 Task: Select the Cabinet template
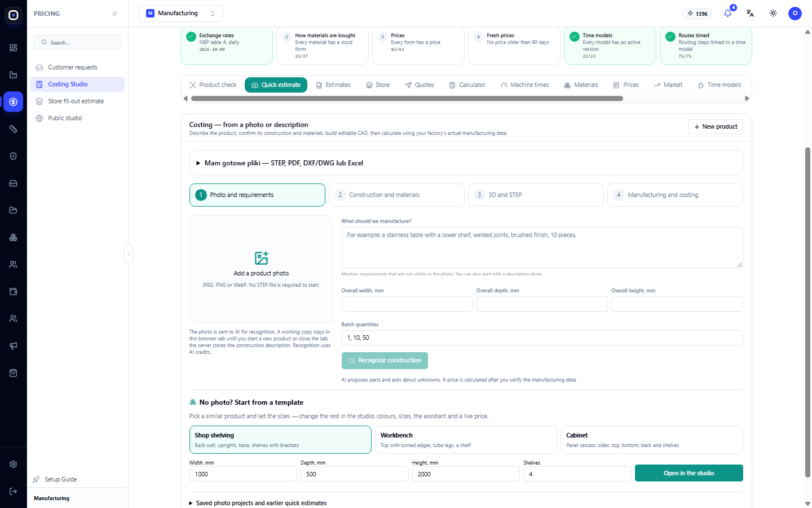[652, 440]
